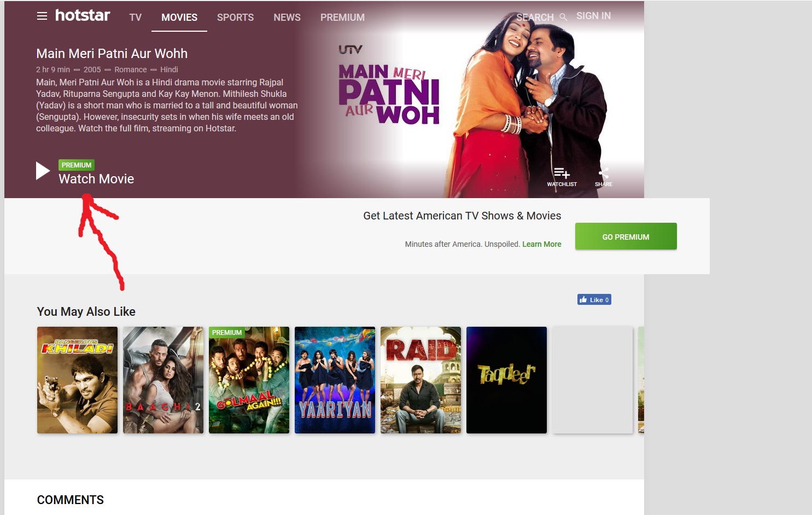The image size is (812, 515).
Task: Open the Golmaal Again movie poster
Action: [249, 380]
